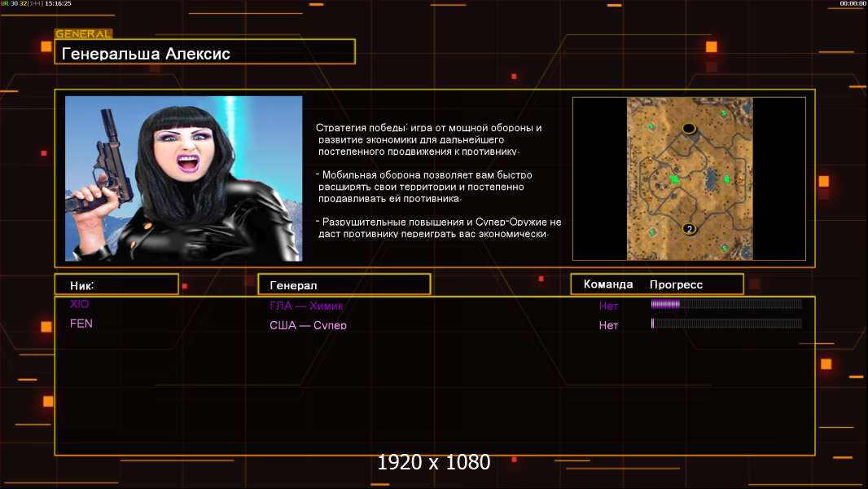Click the Нет team value for XIO

(608, 306)
